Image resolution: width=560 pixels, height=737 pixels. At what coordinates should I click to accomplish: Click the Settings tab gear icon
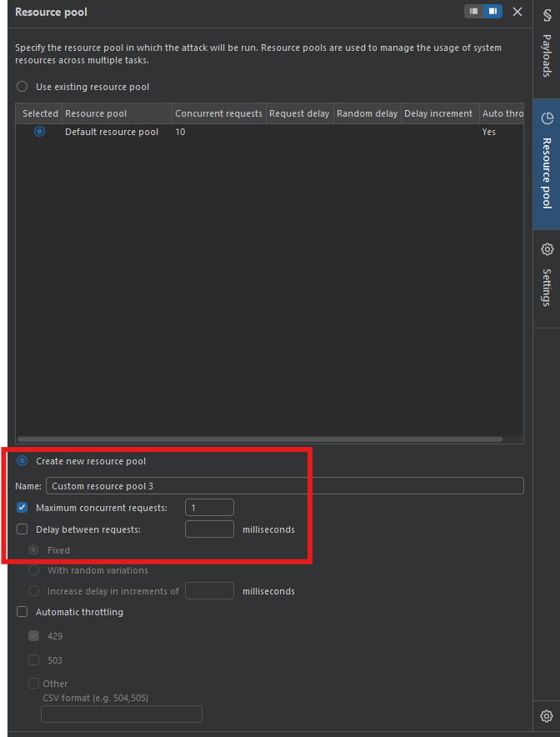tap(547, 249)
